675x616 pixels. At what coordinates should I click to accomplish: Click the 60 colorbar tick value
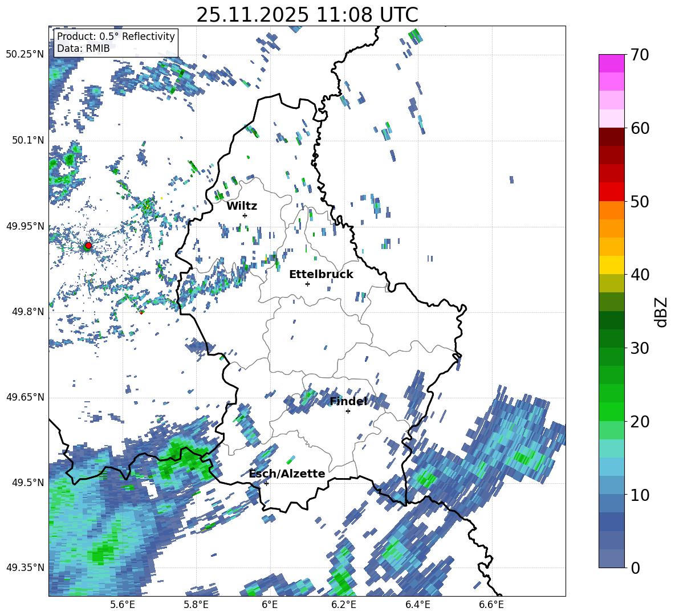tap(640, 128)
